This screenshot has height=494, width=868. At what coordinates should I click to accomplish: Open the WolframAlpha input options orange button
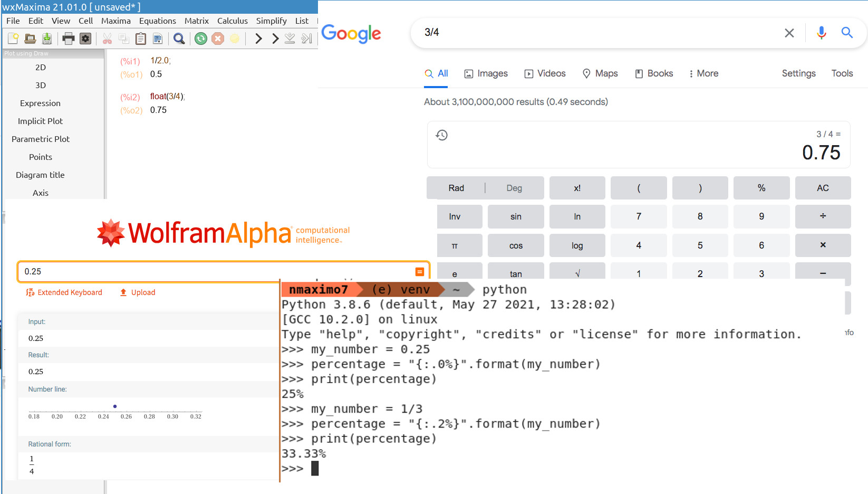click(420, 272)
